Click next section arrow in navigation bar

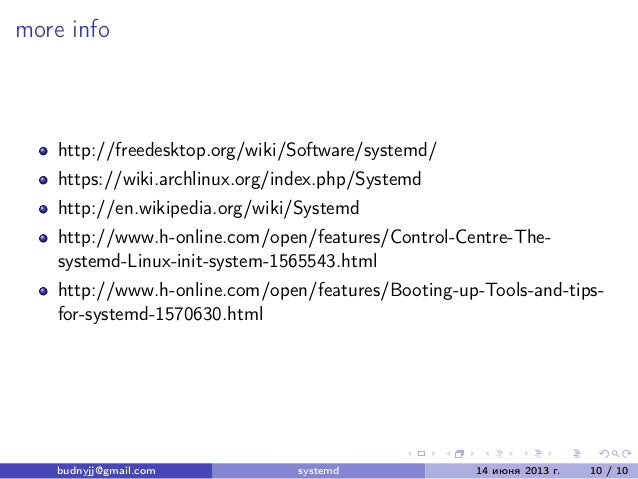(550, 453)
